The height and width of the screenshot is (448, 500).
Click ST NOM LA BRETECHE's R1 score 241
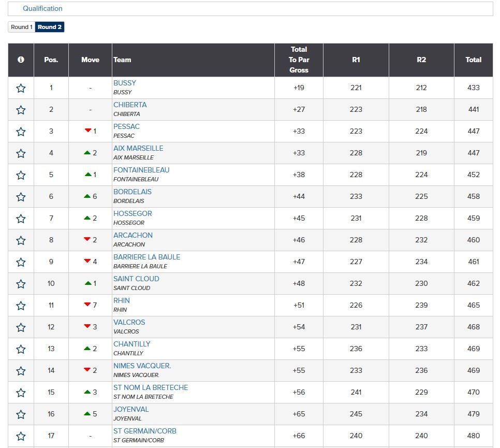[356, 392]
